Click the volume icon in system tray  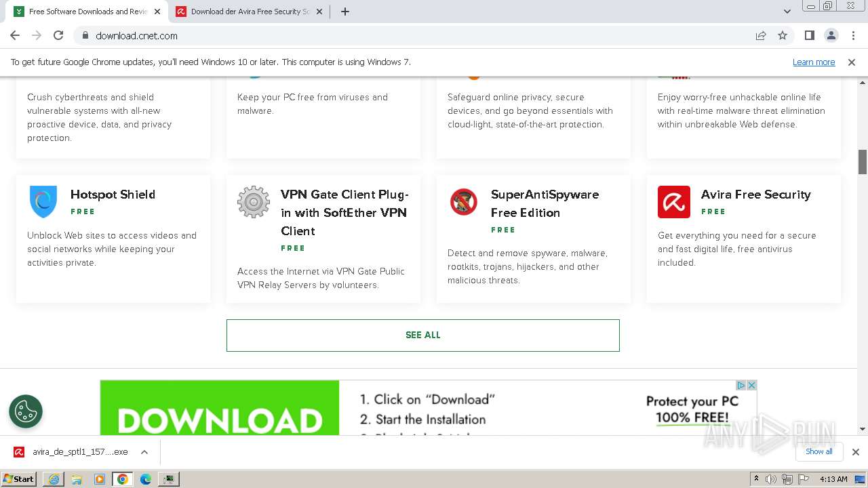(x=771, y=479)
